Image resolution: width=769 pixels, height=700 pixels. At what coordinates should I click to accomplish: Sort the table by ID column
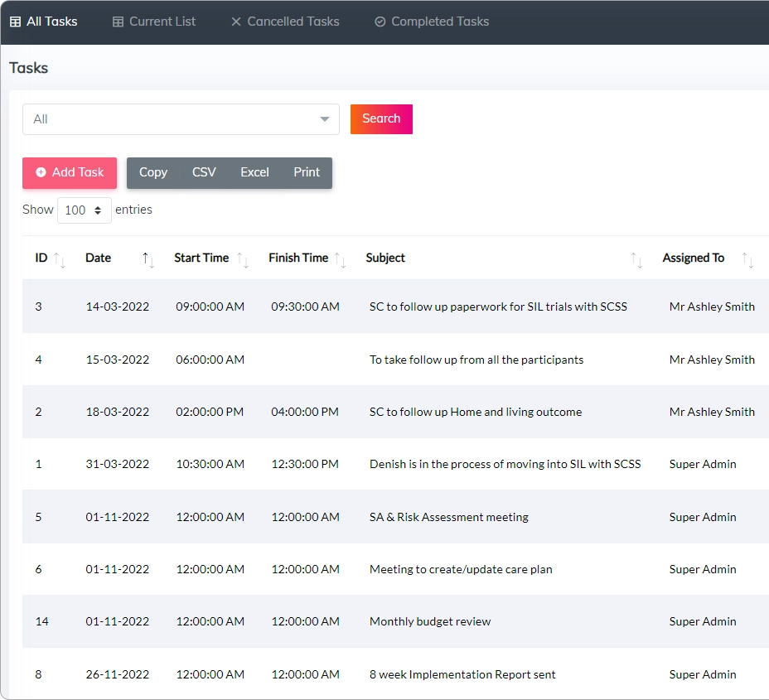tap(60, 259)
